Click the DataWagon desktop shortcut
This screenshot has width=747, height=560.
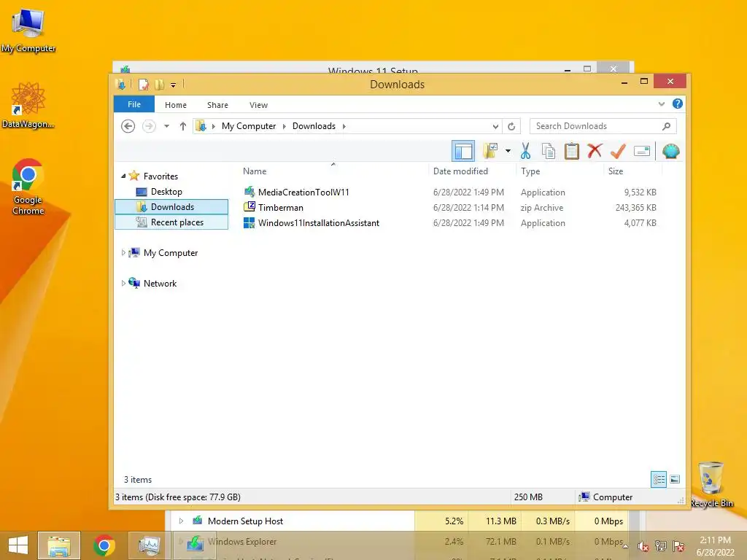[x=28, y=105]
